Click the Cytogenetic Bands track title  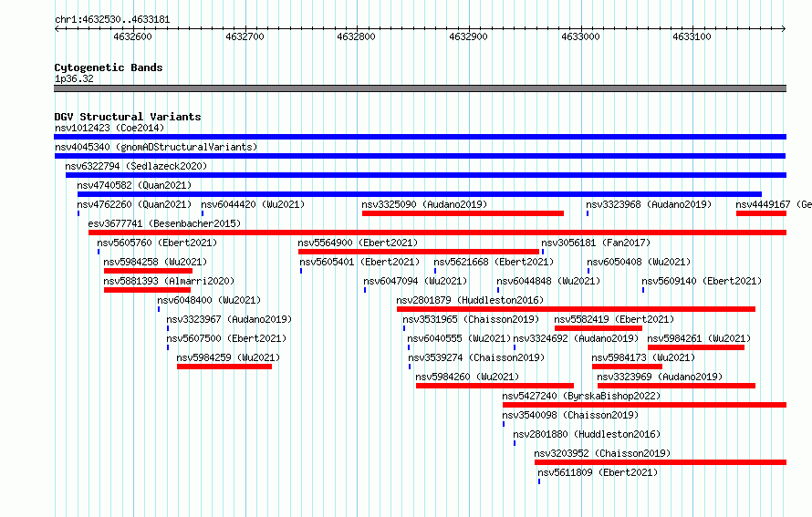coord(109,67)
